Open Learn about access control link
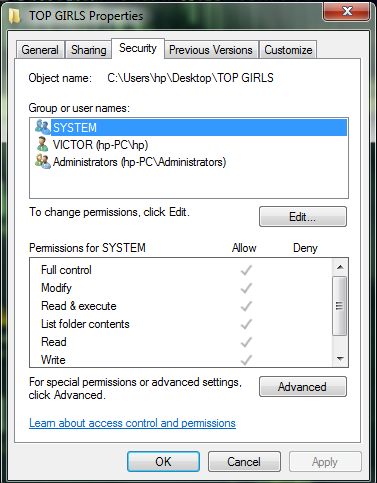377x483 pixels. click(x=132, y=423)
